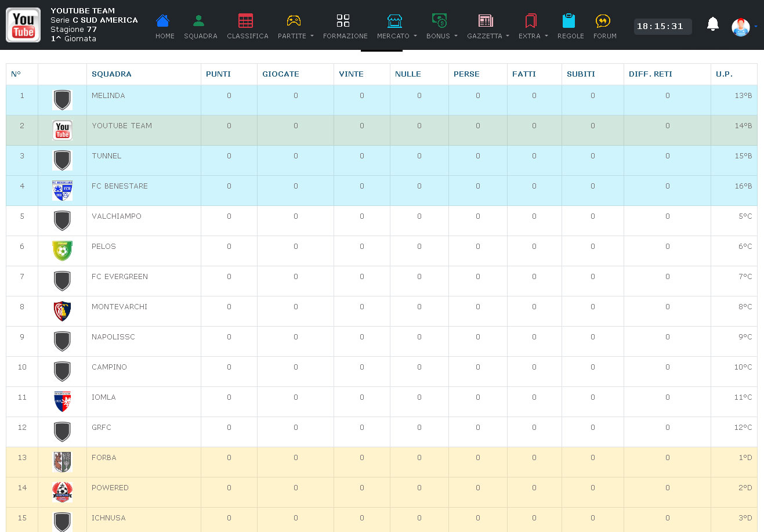Screen dimensions: 764x532
Task: Click the PERSE column header
Action: [x=466, y=74]
